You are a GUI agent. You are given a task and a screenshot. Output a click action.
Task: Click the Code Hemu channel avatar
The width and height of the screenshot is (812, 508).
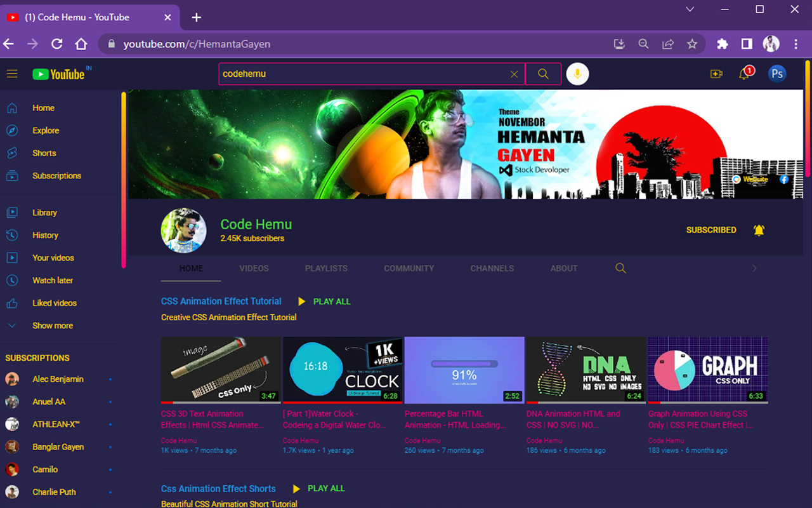click(184, 231)
